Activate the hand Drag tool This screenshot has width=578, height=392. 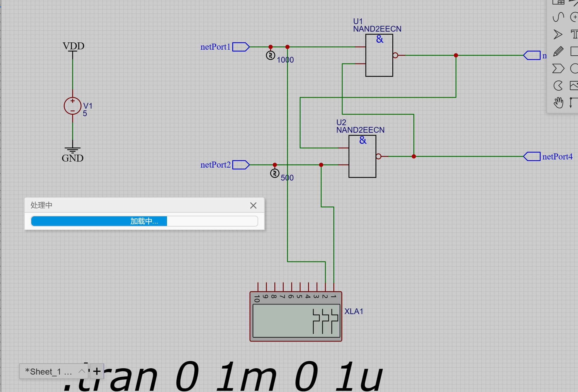pyautogui.click(x=558, y=103)
